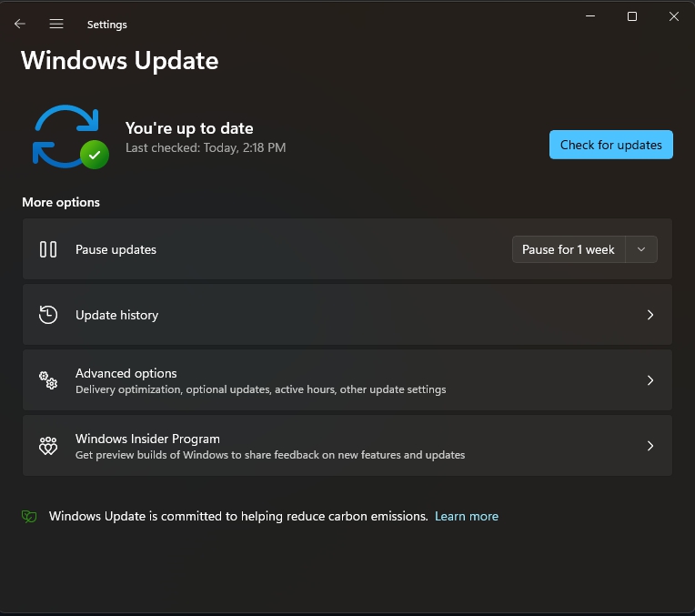Go back using the back arrow
695x616 pixels.
pos(20,24)
